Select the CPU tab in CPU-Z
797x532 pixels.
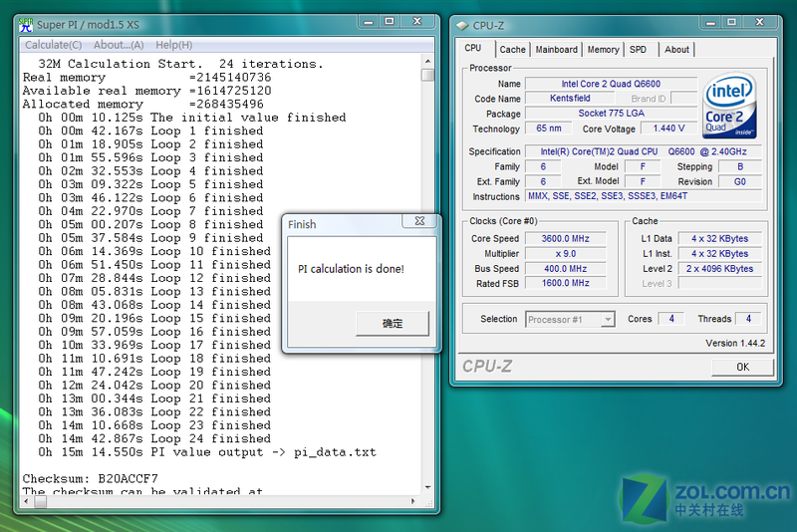tap(473, 48)
